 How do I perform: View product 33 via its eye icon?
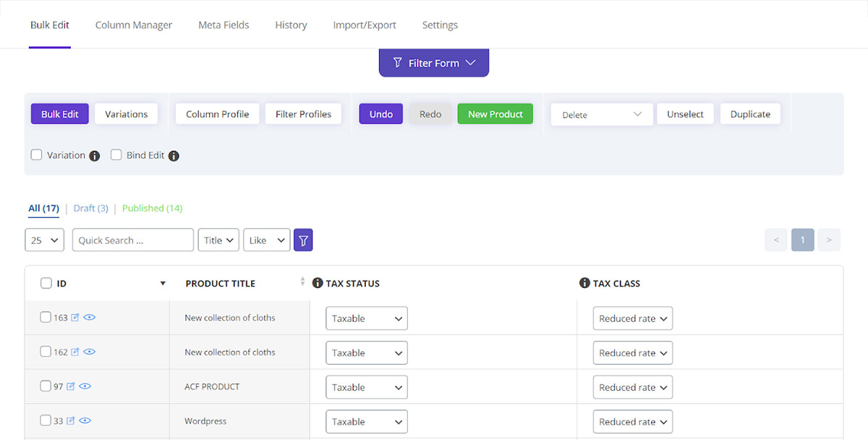[85, 420]
